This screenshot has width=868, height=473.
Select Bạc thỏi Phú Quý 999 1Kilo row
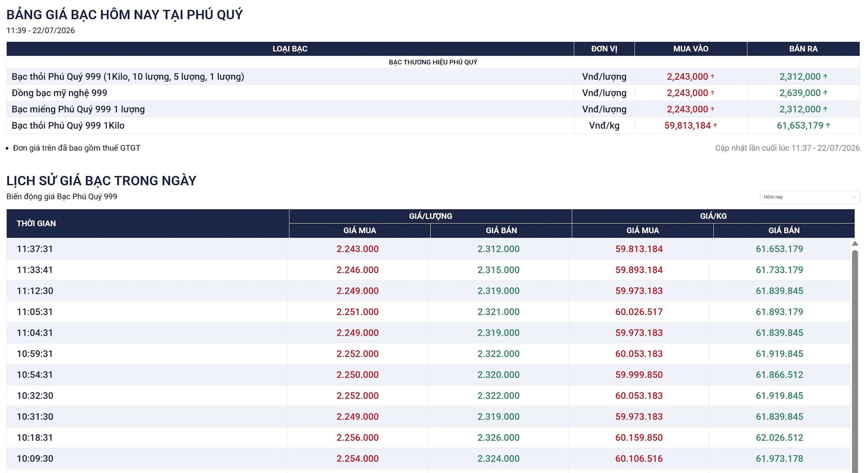click(433, 126)
